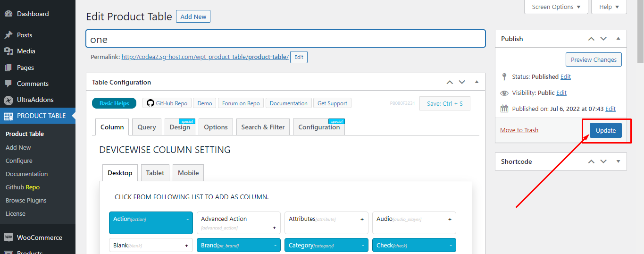Open Forum on Repo
The width and height of the screenshot is (644, 254).
point(241,103)
